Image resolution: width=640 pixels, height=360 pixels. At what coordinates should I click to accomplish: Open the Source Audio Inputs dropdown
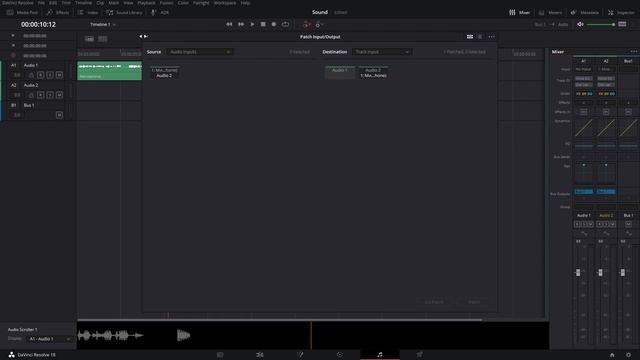[x=200, y=52]
